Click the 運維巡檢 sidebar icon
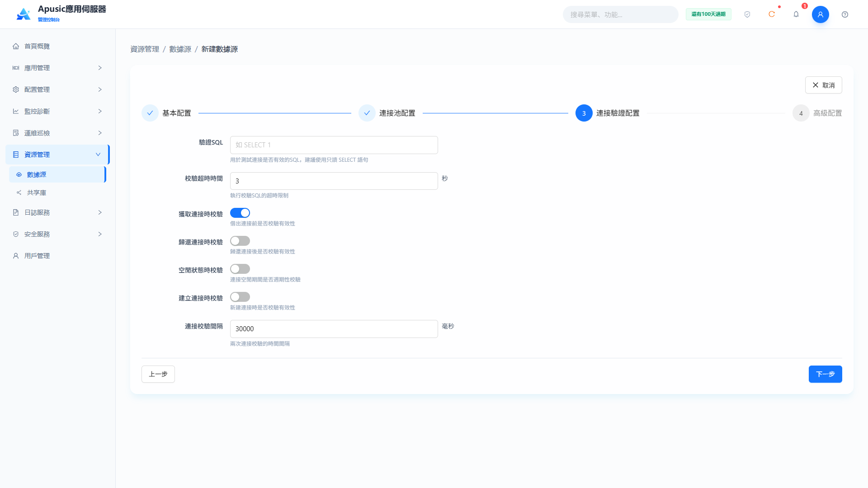Screen dimensions: 868x488 tap(16, 133)
